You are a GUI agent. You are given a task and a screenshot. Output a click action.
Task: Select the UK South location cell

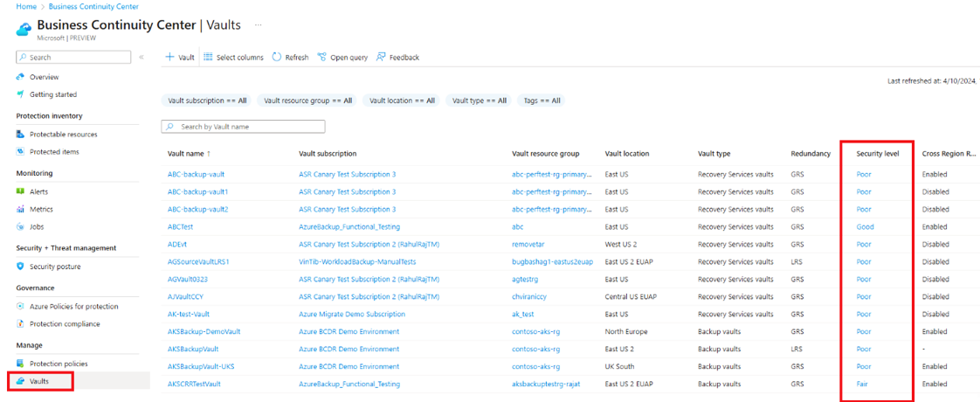pyautogui.click(x=619, y=366)
